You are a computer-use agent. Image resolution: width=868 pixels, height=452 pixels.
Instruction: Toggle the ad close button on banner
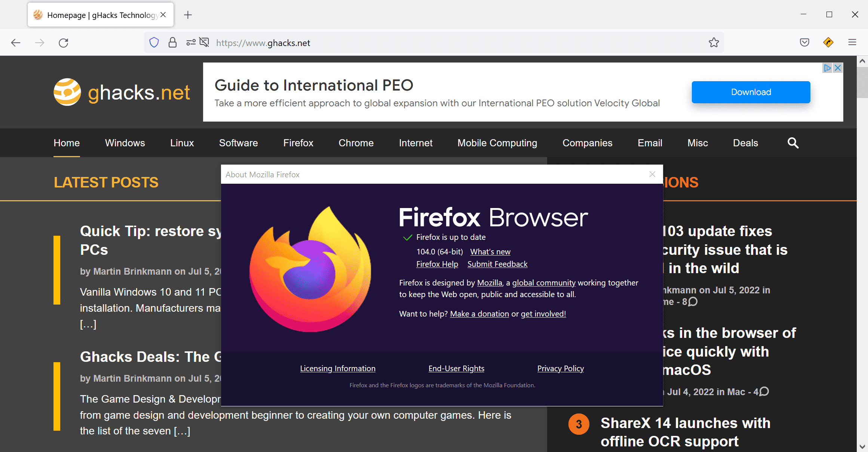[x=838, y=68]
